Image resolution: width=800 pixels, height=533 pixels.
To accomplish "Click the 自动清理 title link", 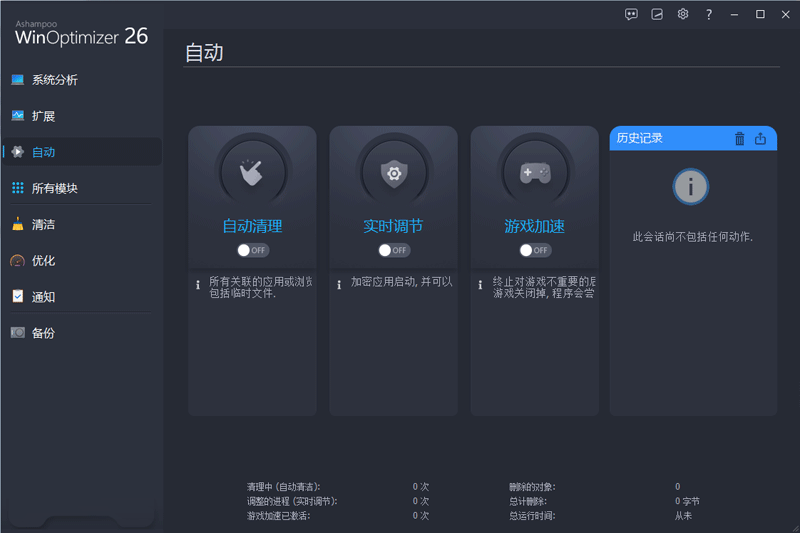I will pyautogui.click(x=252, y=226).
